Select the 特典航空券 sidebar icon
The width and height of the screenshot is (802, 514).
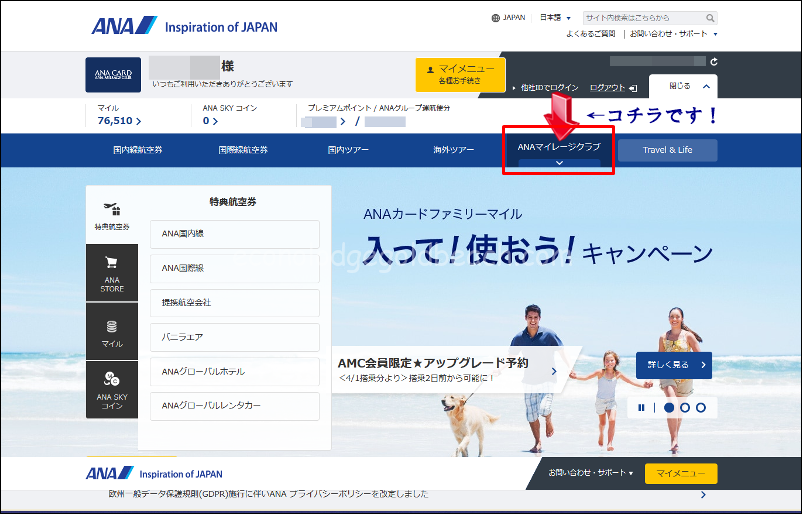click(112, 215)
